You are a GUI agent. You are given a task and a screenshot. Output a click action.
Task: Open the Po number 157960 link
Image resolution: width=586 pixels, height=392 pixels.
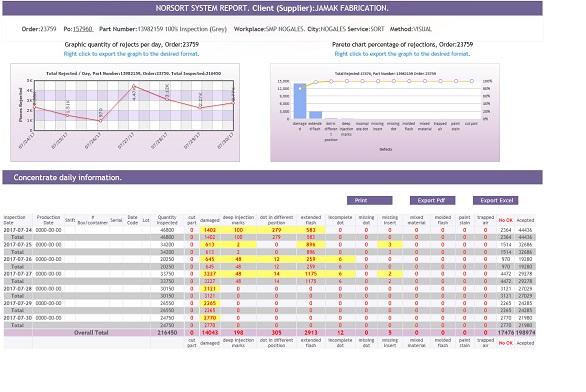83,29
